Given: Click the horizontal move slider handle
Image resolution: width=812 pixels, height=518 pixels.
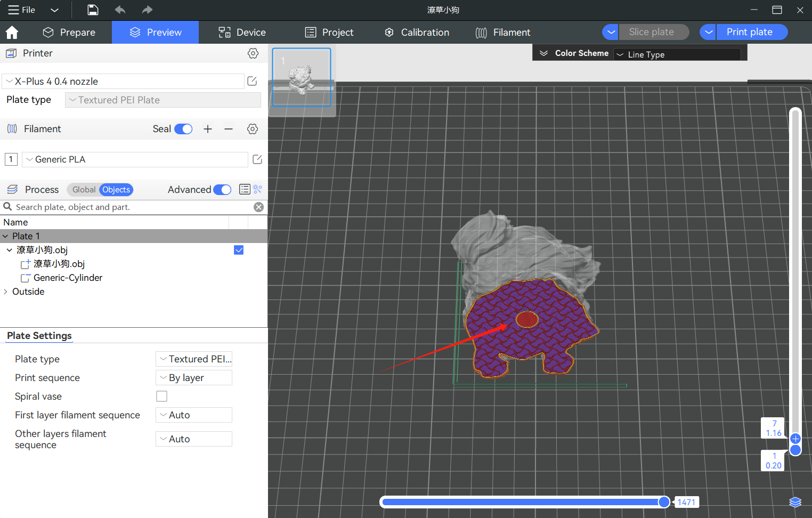Looking at the screenshot, I should [x=664, y=502].
